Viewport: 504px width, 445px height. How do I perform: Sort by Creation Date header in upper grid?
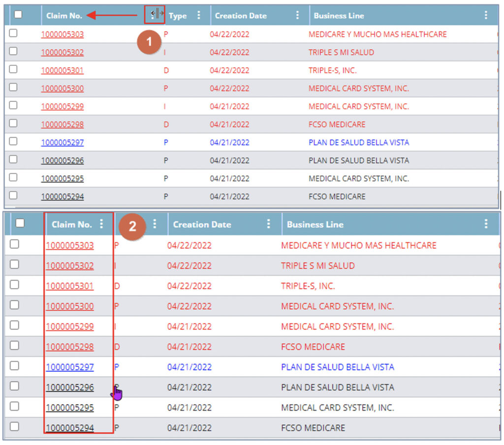pos(241,16)
